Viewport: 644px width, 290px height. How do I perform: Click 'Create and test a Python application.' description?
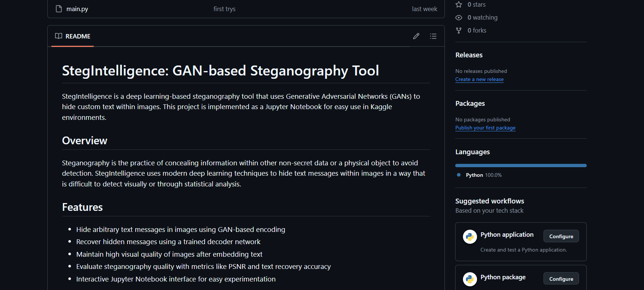click(x=524, y=250)
